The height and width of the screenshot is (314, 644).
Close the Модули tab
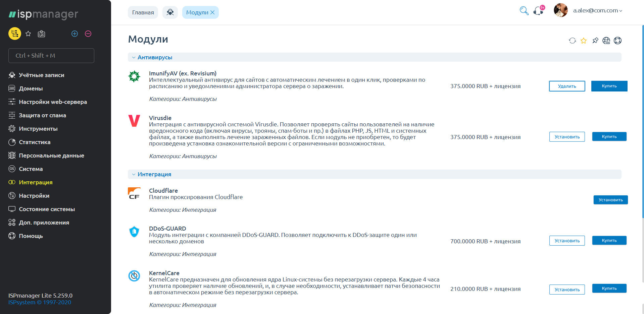[212, 12]
